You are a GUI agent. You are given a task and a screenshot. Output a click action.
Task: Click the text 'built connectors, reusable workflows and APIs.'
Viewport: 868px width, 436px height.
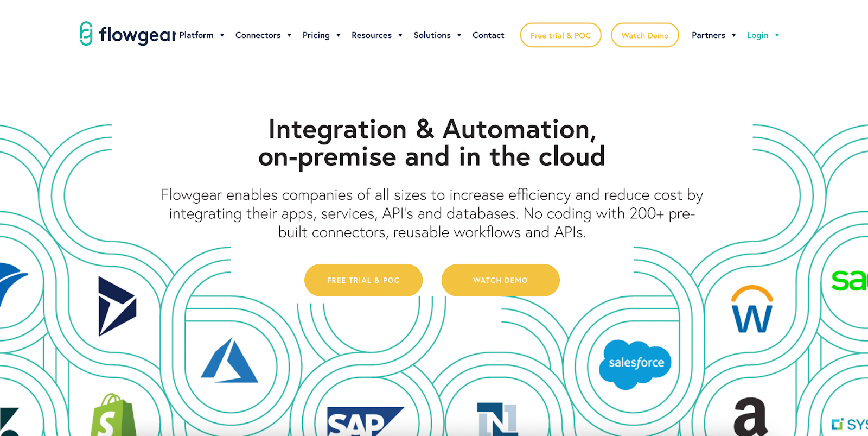432,232
